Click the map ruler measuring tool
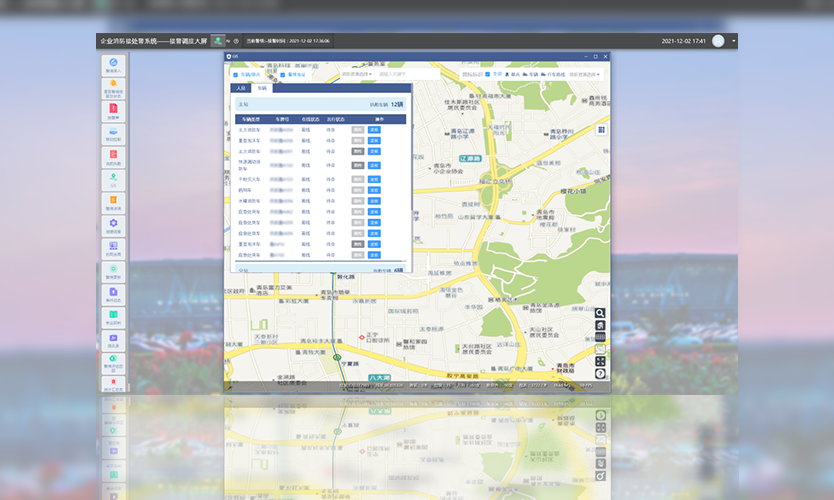The height and width of the screenshot is (500, 834). pos(600,337)
